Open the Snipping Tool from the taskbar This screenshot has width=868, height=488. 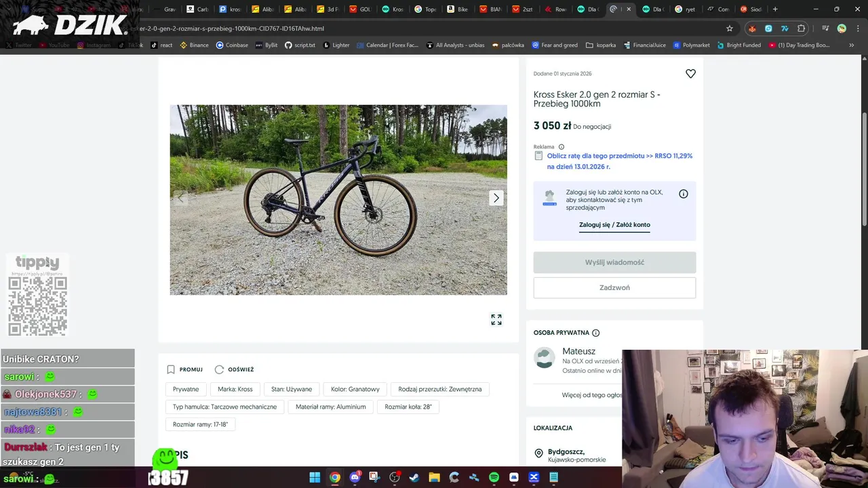(374, 477)
